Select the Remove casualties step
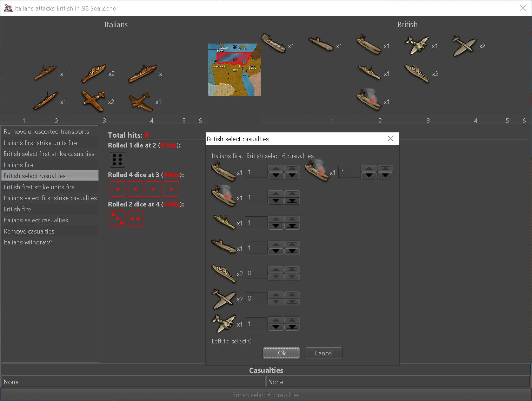532x401 pixels. [50, 231]
